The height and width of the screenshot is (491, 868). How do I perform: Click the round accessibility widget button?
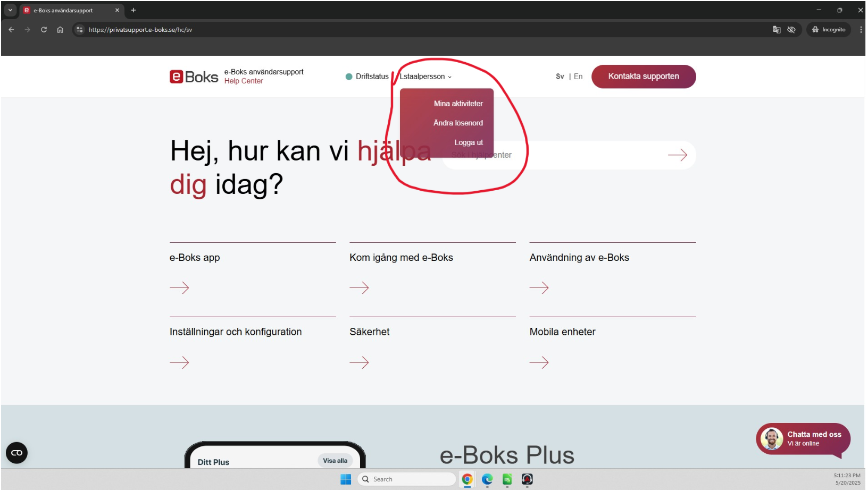pos(16,453)
